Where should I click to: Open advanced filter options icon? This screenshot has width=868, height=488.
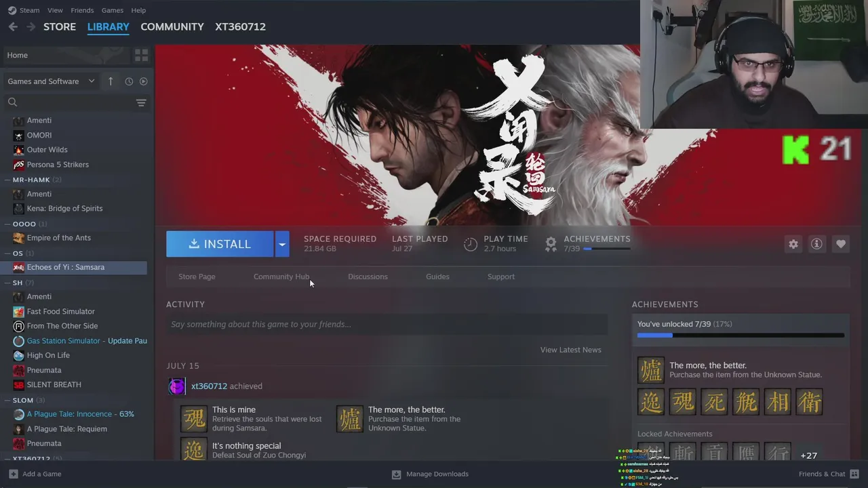pyautogui.click(x=141, y=102)
